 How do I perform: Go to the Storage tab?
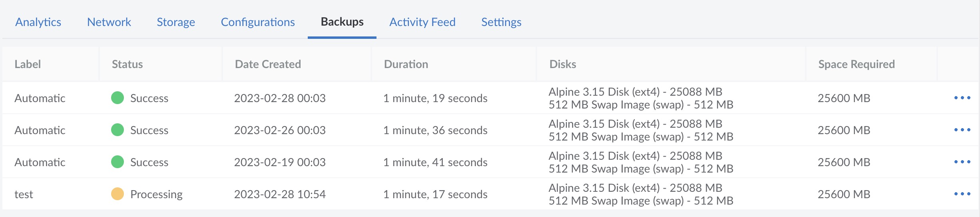[176, 22]
